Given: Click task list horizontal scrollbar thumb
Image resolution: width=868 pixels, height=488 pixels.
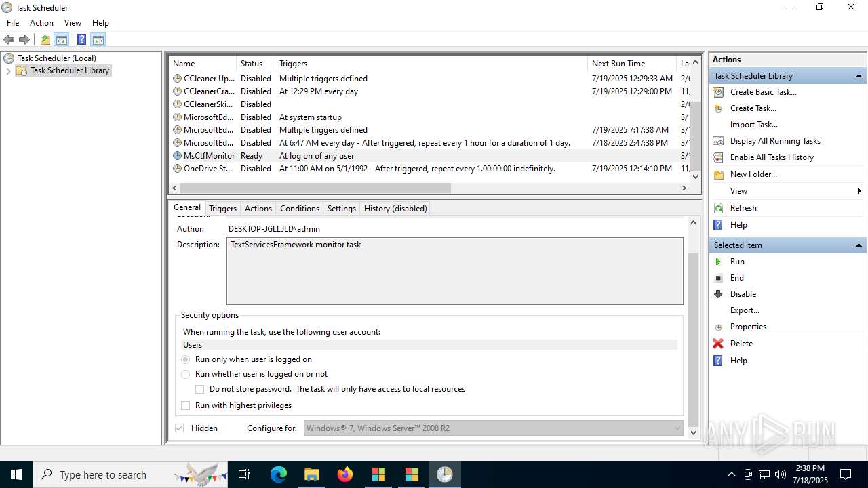Looking at the screenshot, I should (x=315, y=188).
